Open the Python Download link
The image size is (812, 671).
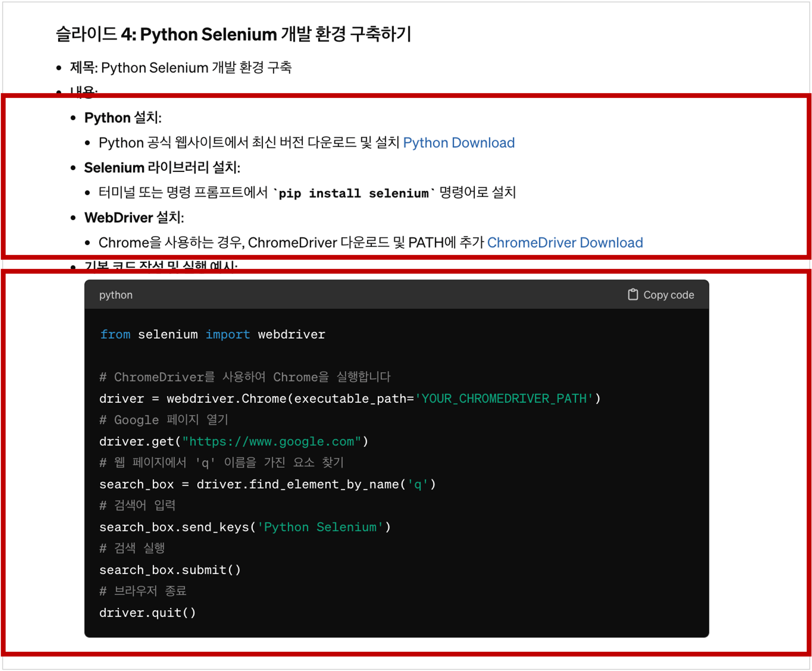click(459, 143)
